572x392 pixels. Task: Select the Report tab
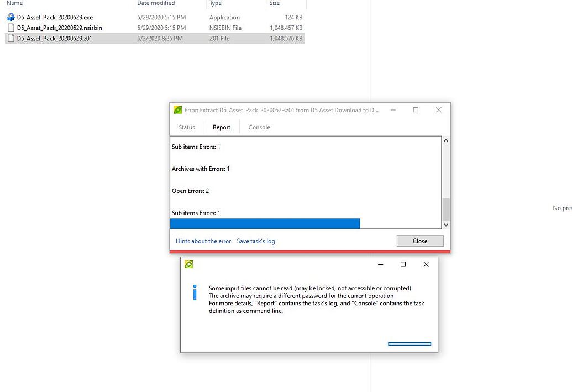(222, 127)
